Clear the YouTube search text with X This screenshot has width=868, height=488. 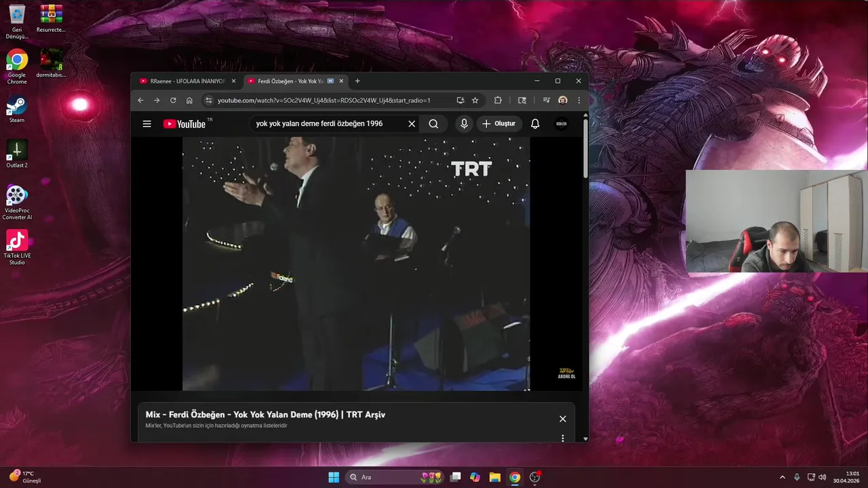pos(412,124)
